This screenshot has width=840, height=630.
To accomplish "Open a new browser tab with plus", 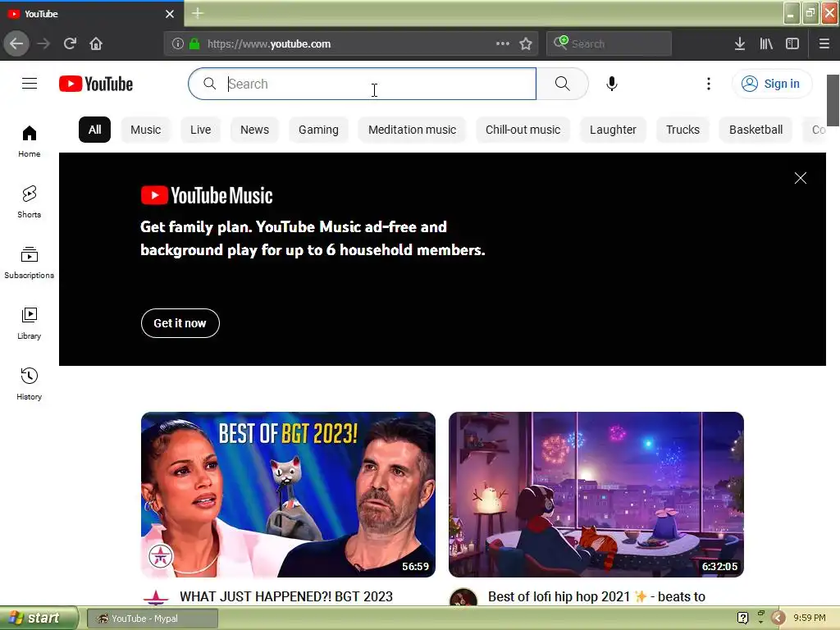I will 198,13.
